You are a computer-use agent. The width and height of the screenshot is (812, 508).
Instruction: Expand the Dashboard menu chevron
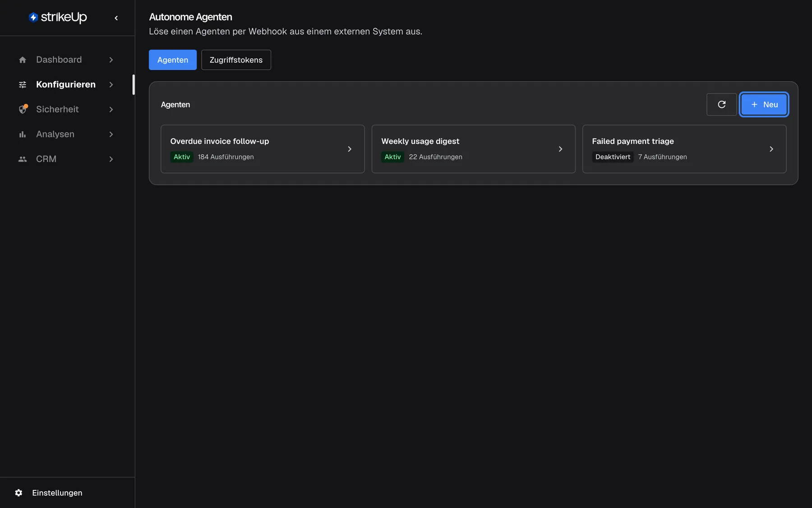111,60
